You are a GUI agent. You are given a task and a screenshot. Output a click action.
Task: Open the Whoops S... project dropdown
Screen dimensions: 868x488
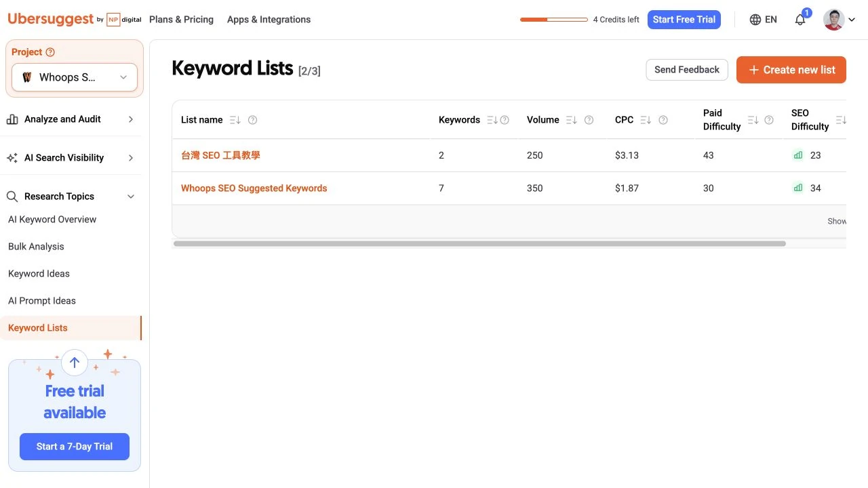coord(75,77)
